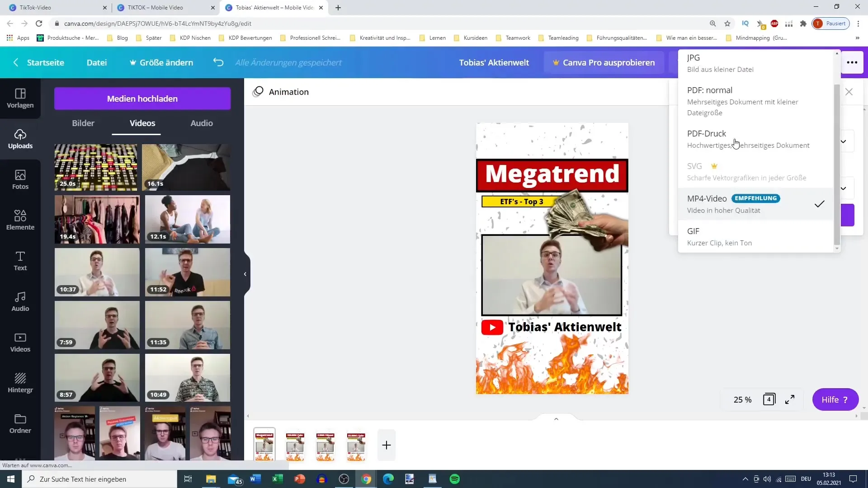Switch to the Videos tab
The width and height of the screenshot is (868, 488).
tap(142, 123)
